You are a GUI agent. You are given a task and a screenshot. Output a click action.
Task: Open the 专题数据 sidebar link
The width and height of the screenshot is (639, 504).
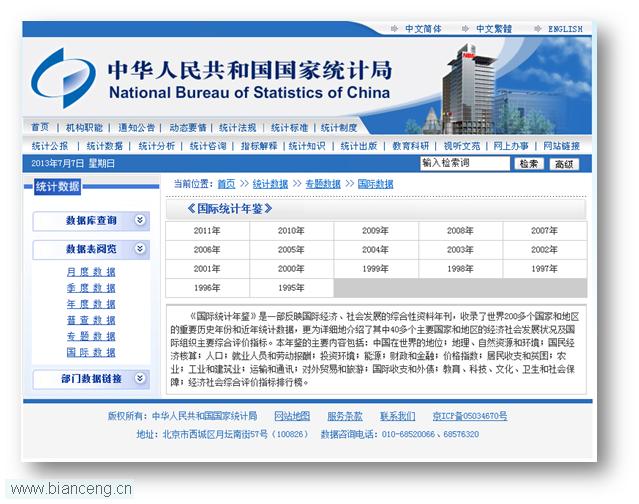91,336
